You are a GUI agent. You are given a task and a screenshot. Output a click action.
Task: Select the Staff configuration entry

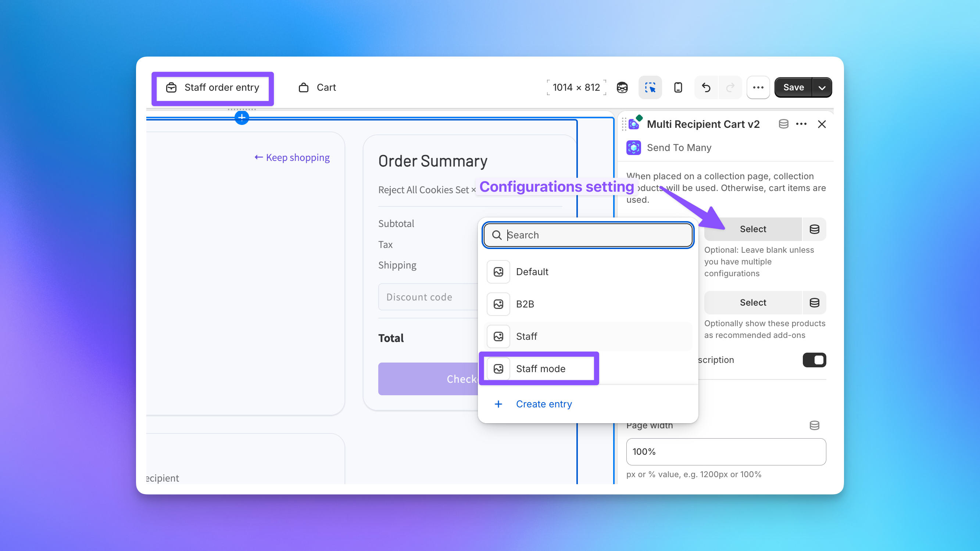588,336
